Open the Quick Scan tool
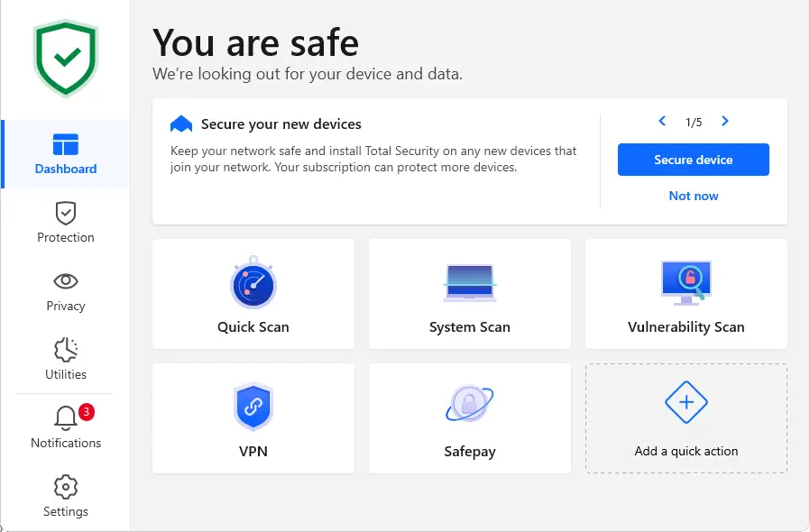This screenshot has height=532, width=810. [253, 293]
